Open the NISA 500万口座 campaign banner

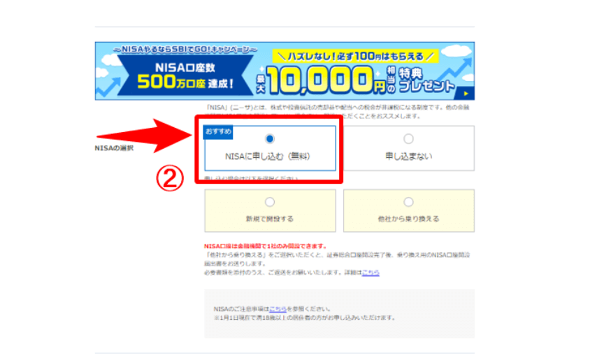285,71
